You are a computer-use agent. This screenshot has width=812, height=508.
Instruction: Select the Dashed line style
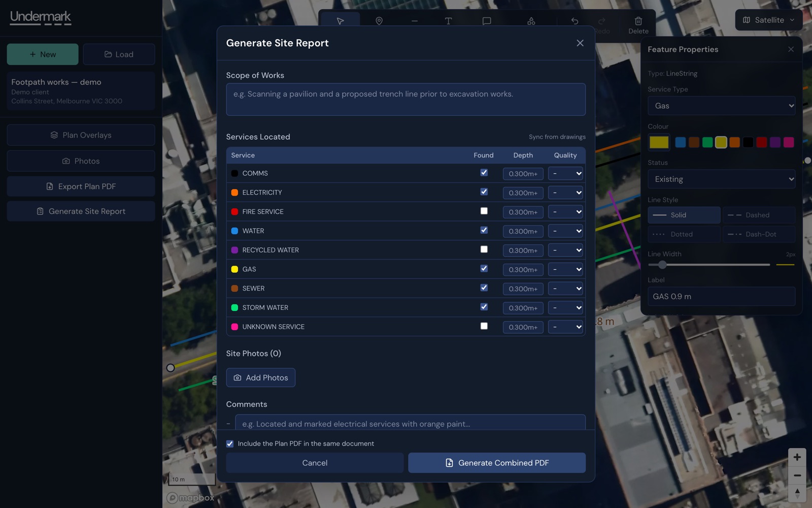tap(759, 215)
